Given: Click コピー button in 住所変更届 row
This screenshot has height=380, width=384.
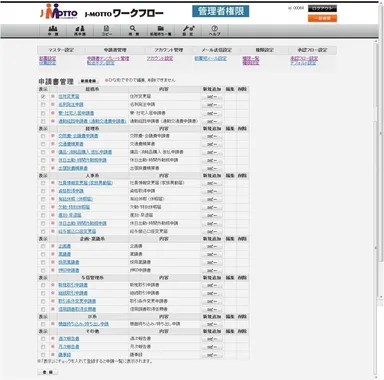Looking at the screenshot, I should click(x=212, y=97).
